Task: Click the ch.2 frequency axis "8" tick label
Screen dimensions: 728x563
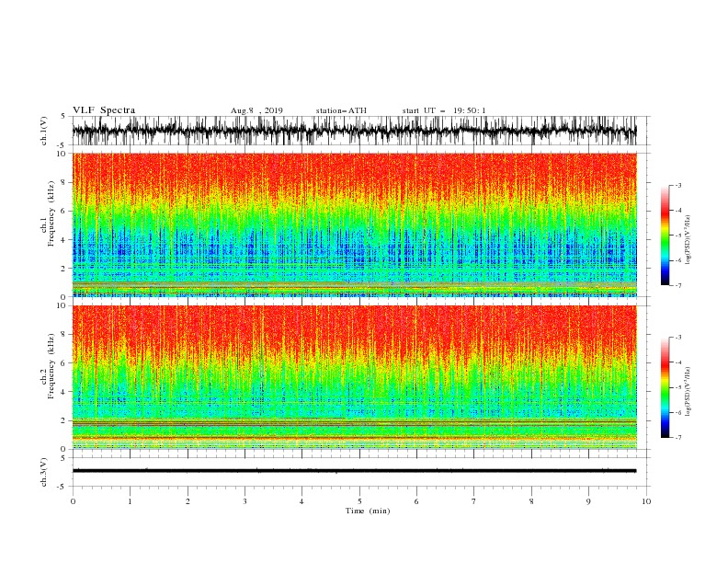Action: [x=64, y=335]
